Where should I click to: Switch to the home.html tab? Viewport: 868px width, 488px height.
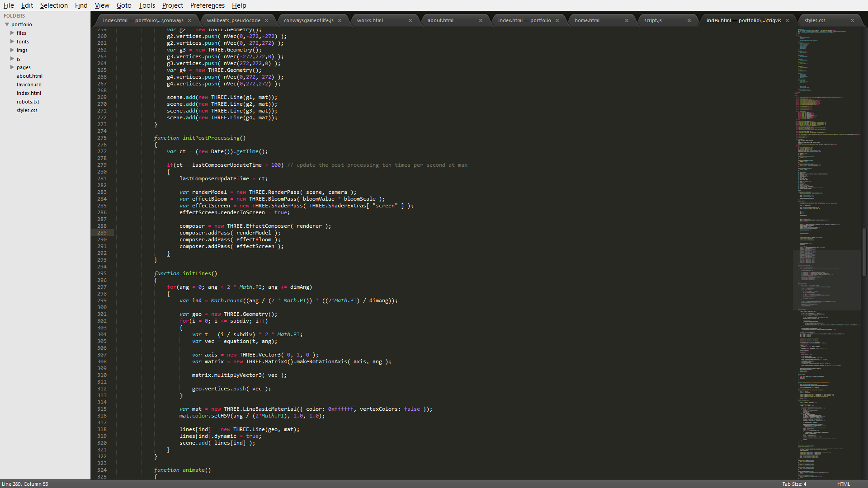coord(587,20)
